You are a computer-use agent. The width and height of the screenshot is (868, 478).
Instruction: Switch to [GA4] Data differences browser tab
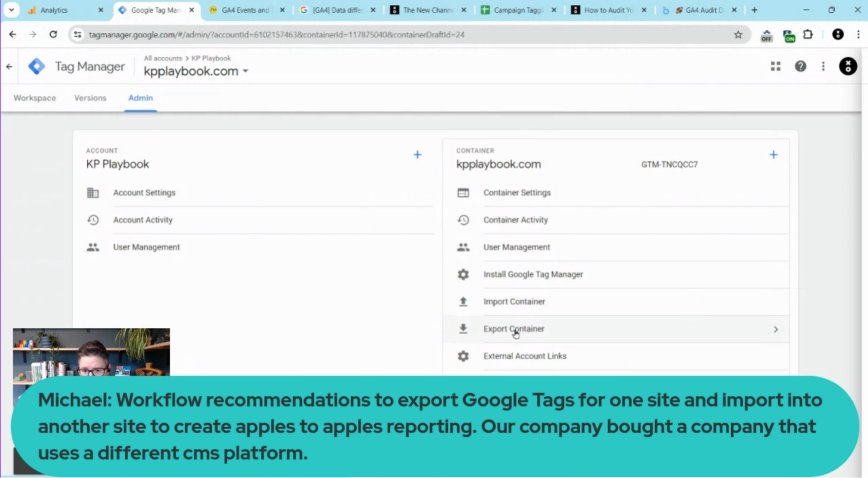(337, 10)
